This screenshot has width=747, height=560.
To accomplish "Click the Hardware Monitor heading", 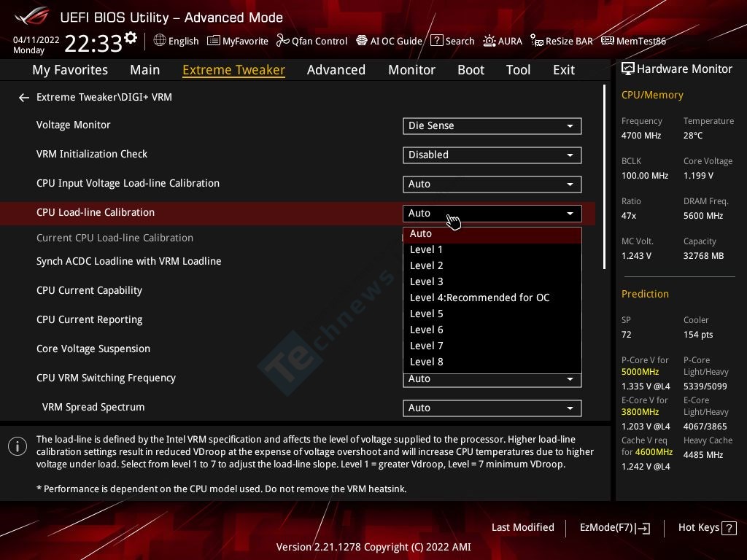I will coord(684,69).
